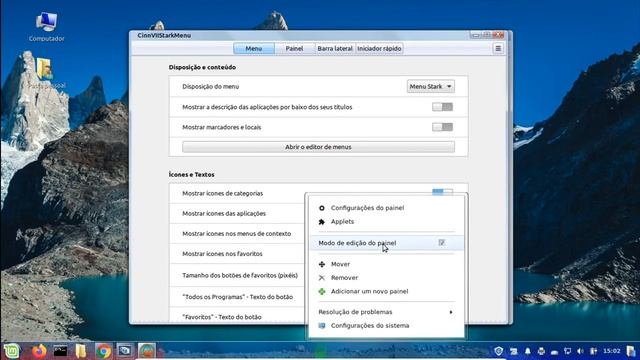Click the Mostrar ícones das aplicações label
This screenshot has width=640, height=360.
coord(224,213)
